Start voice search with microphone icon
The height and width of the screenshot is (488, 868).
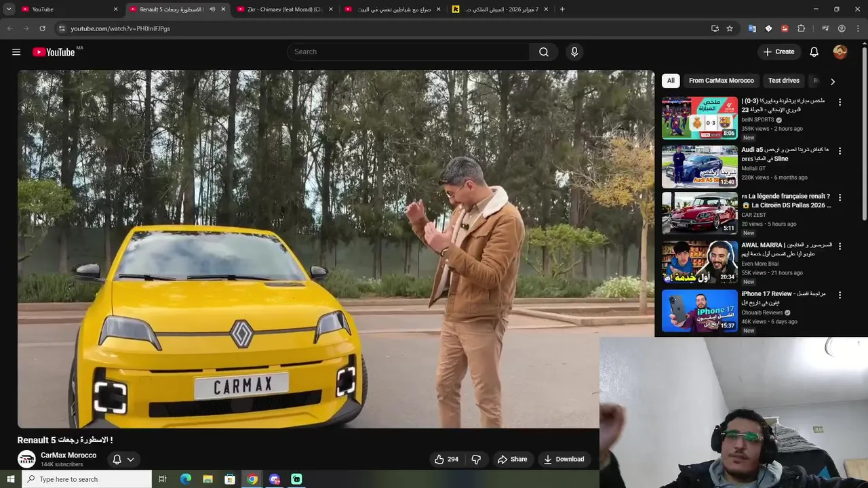(574, 52)
